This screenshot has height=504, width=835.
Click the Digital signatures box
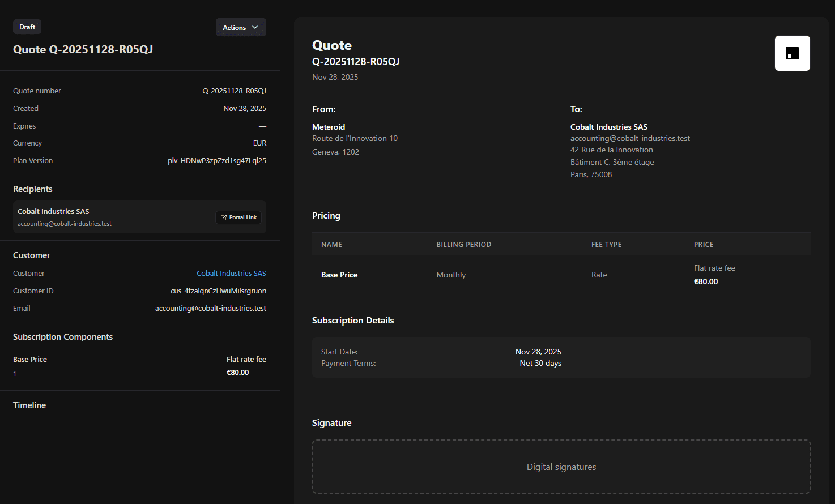click(x=561, y=467)
